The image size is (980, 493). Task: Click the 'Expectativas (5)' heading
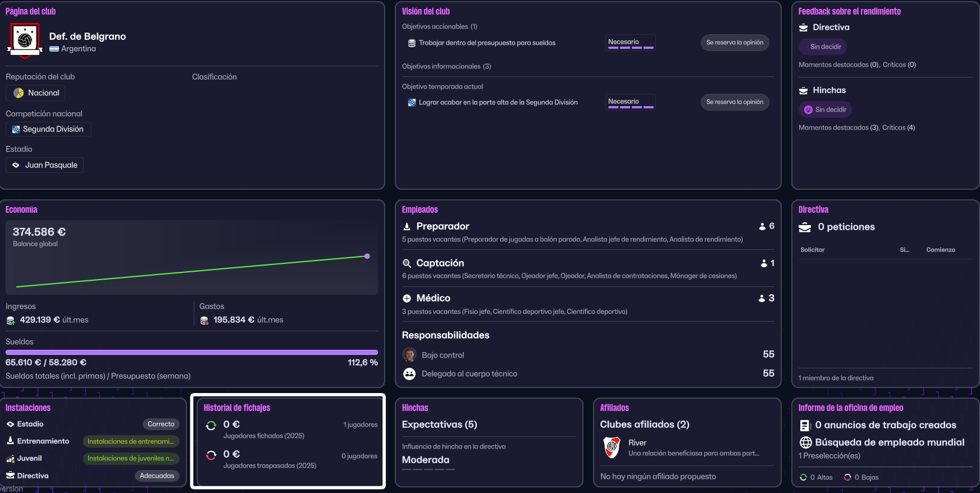pyautogui.click(x=440, y=424)
